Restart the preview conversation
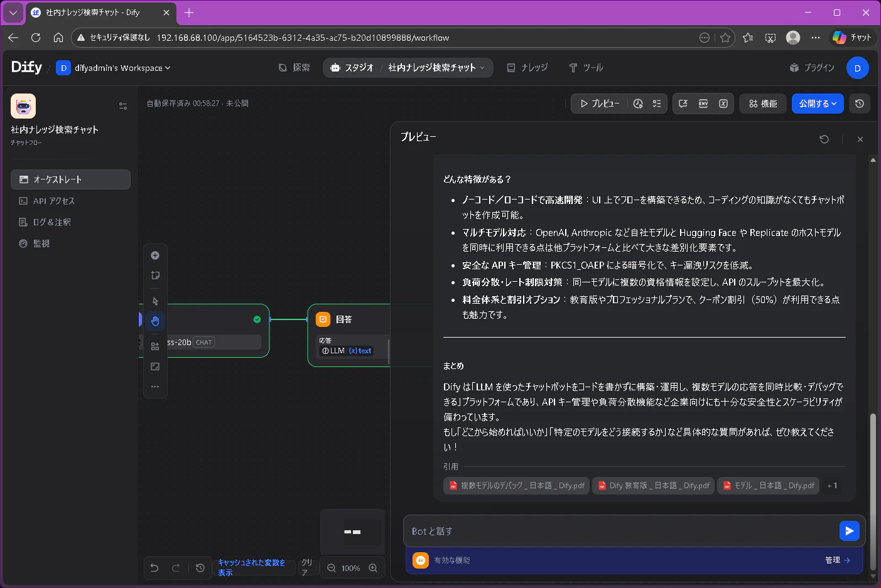The width and height of the screenshot is (881, 588). pyautogui.click(x=824, y=139)
